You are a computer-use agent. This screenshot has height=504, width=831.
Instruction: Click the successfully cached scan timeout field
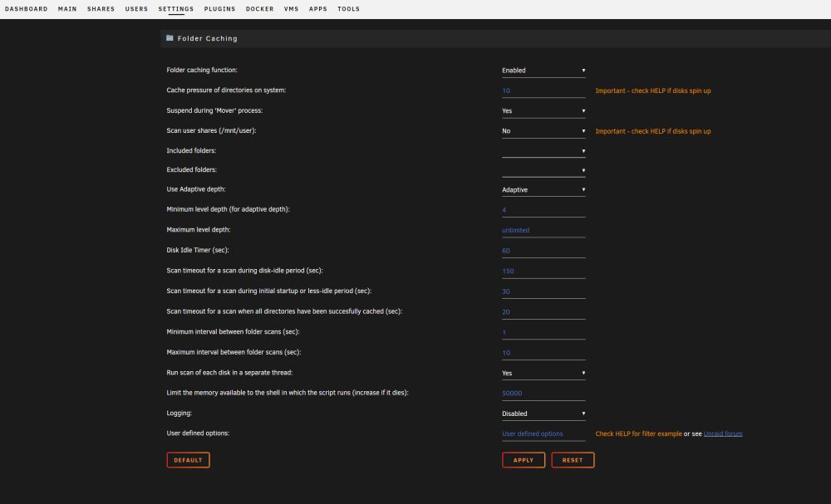(x=543, y=312)
